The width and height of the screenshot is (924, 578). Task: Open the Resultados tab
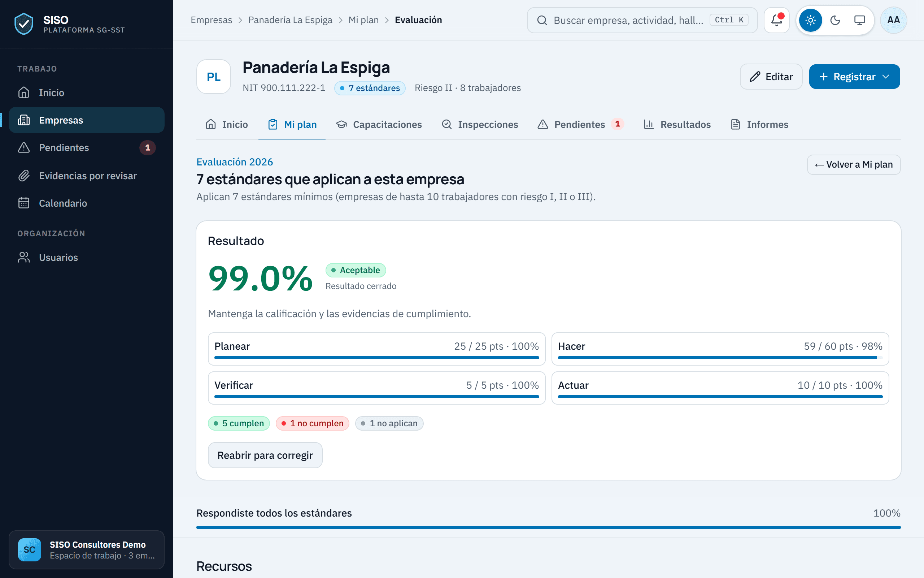tap(677, 124)
